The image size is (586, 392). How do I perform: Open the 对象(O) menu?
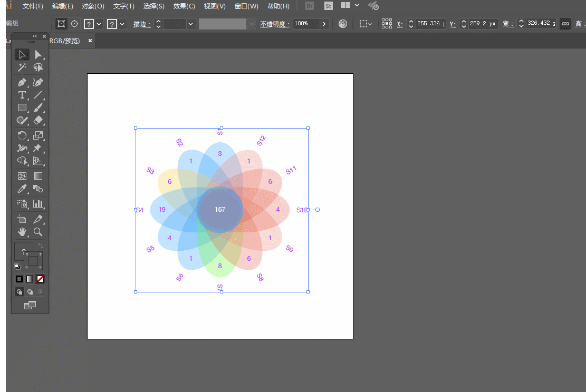click(93, 6)
